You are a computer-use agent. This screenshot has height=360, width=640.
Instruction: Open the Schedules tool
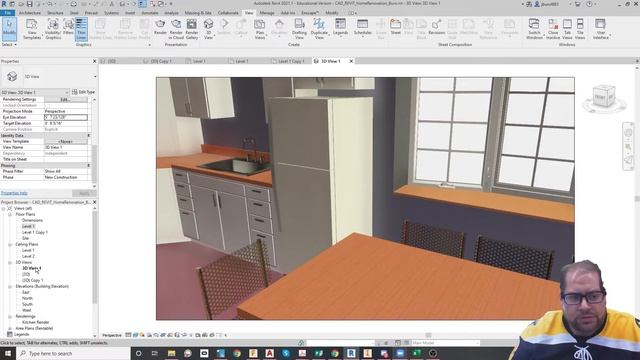pyautogui.click(x=362, y=27)
